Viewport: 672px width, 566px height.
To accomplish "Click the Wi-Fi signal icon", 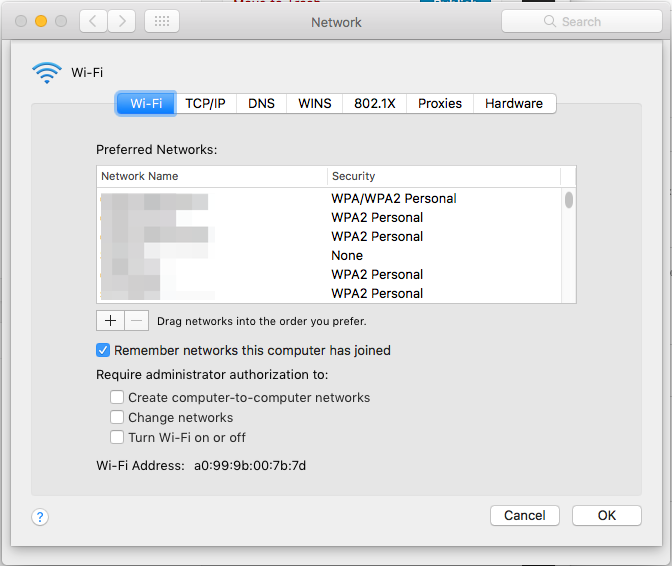I will coord(46,72).
